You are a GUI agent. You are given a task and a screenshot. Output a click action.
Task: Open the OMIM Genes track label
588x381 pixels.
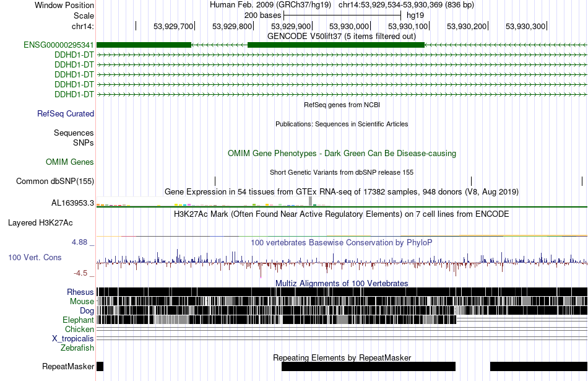pos(70,162)
